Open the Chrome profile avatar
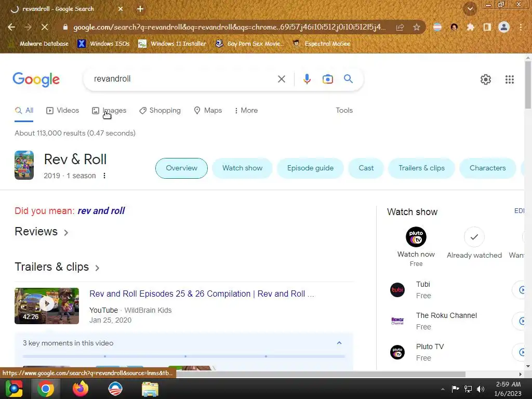This screenshot has width=532, height=399. pyautogui.click(x=504, y=27)
